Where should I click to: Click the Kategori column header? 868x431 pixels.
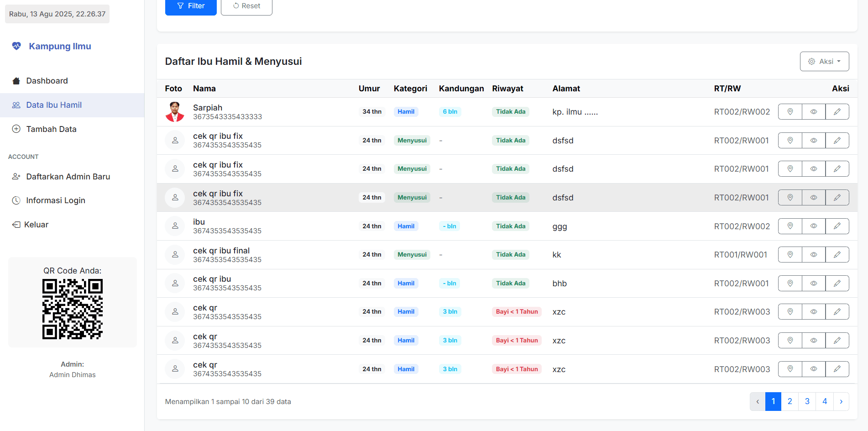tap(411, 89)
